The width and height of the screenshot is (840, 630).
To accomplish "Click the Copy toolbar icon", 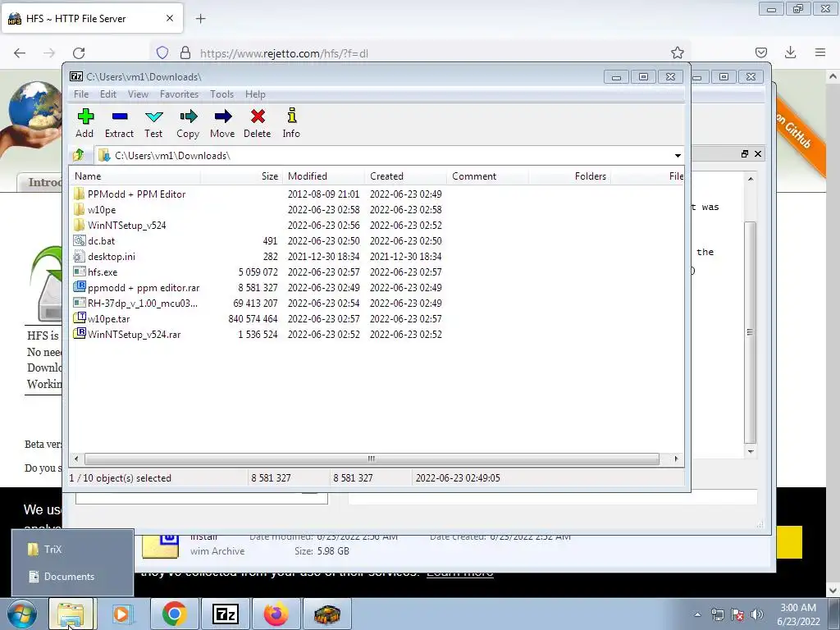I will tap(188, 123).
